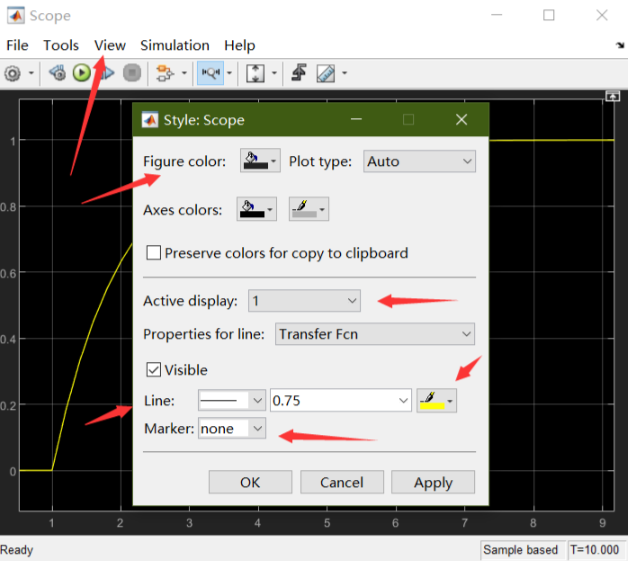The width and height of the screenshot is (628, 561).
Task: Expand the scale axes dropdown arrow
Action: [274, 73]
